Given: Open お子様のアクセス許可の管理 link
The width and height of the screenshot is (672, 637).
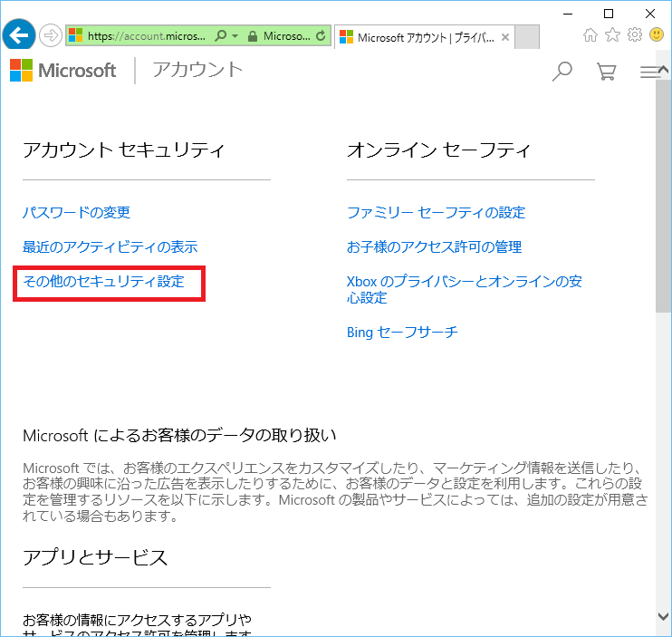Looking at the screenshot, I should [x=434, y=246].
